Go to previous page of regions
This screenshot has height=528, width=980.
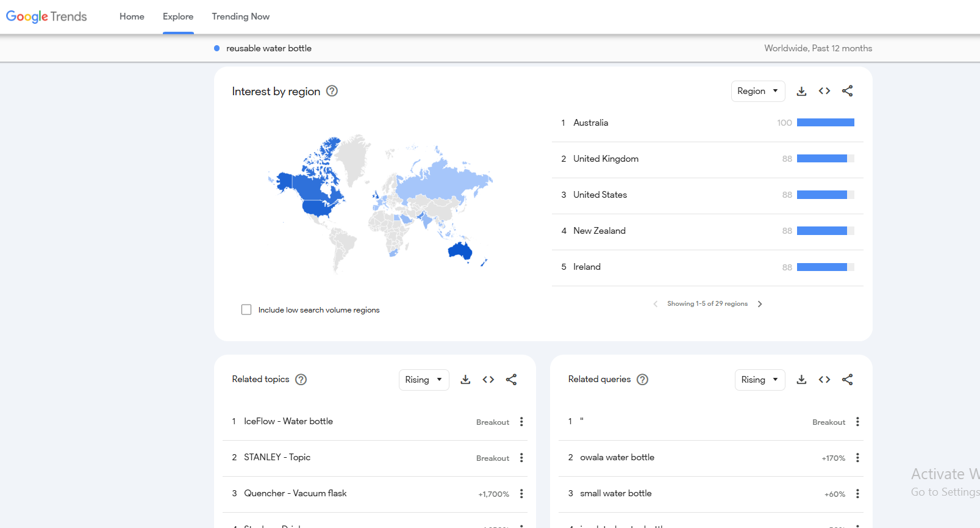coord(656,304)
